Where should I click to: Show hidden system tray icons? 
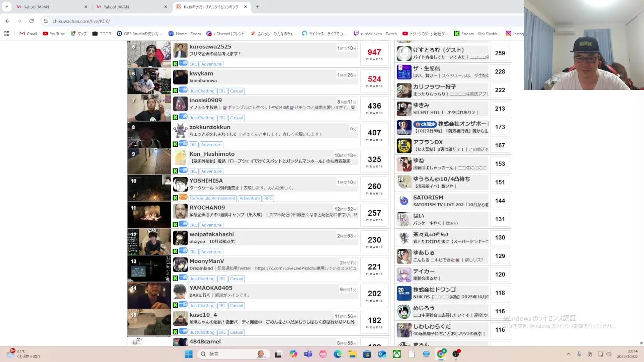(x=570, y=354)
